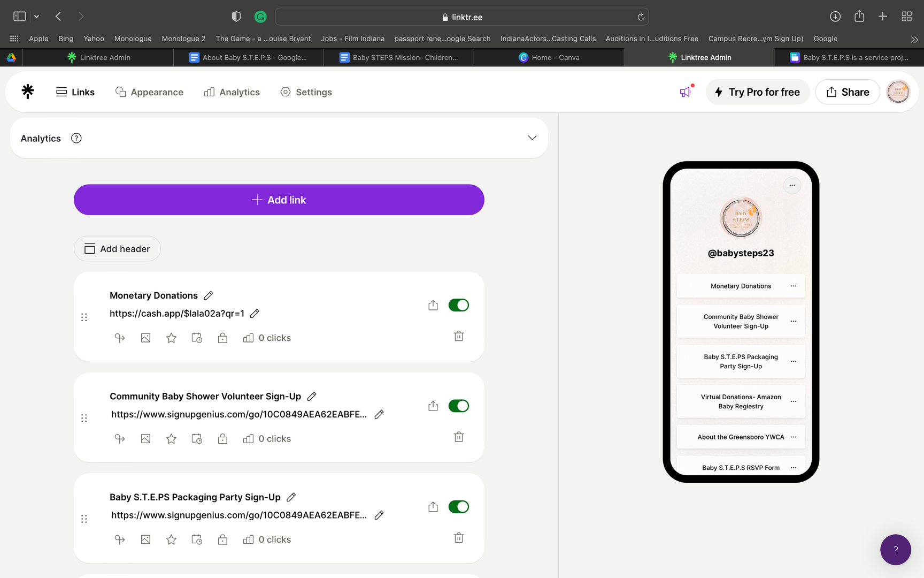Click the trash icon for Monetary Donations
Screen dimensions: 924x578
tap(458, 336)
